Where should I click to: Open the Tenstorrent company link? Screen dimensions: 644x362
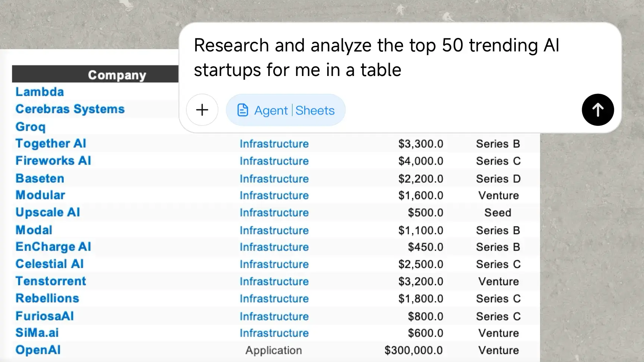click(x=51, y=281)
